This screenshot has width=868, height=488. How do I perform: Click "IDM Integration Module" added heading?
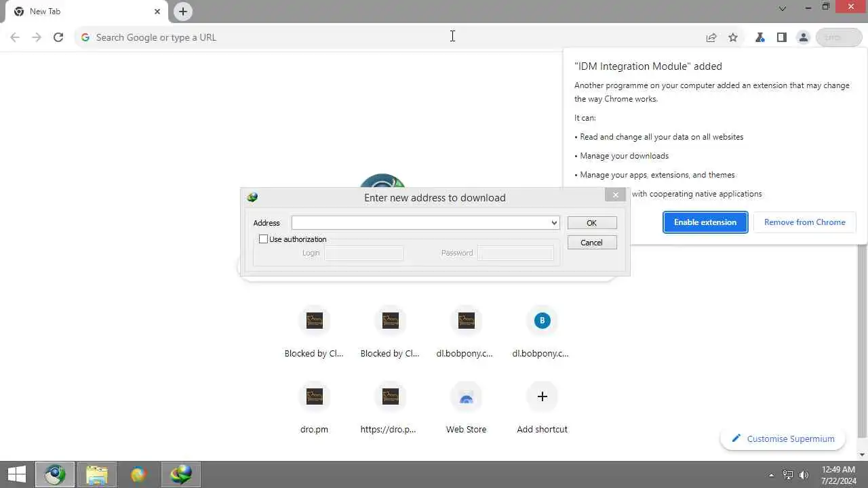pyautogui.click(x=648, y=66)
